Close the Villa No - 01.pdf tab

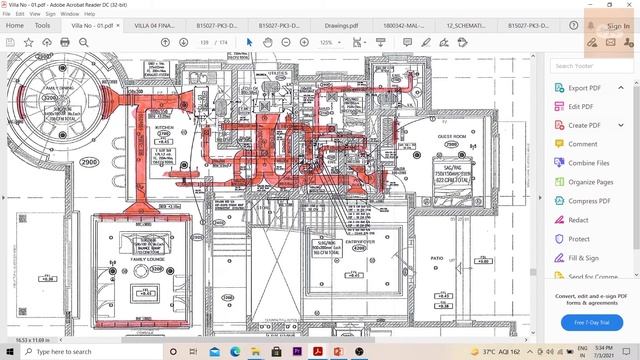point(118,25)
